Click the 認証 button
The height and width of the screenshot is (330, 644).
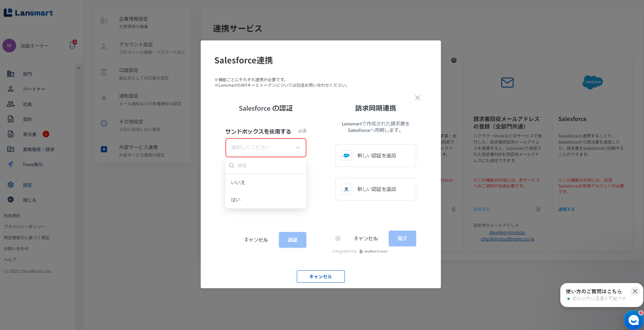(293, 240)
